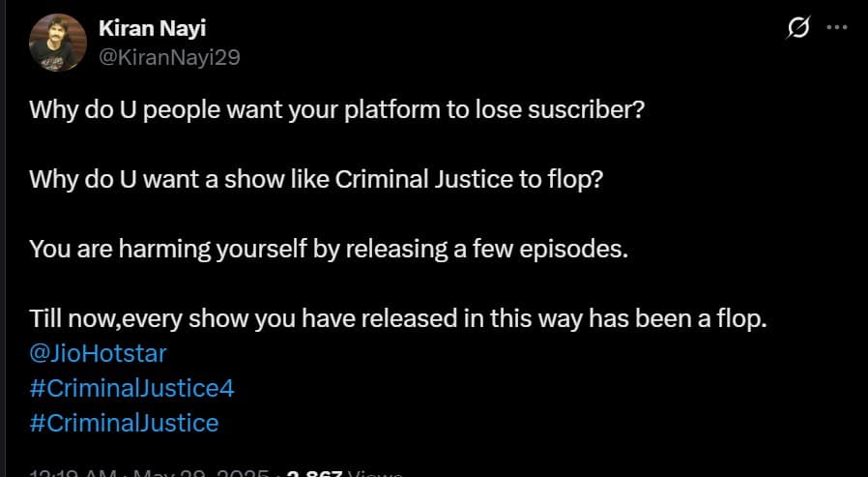Open the three-dot More options menu
This screenshot has width=868, height=477.
point(836,26)
